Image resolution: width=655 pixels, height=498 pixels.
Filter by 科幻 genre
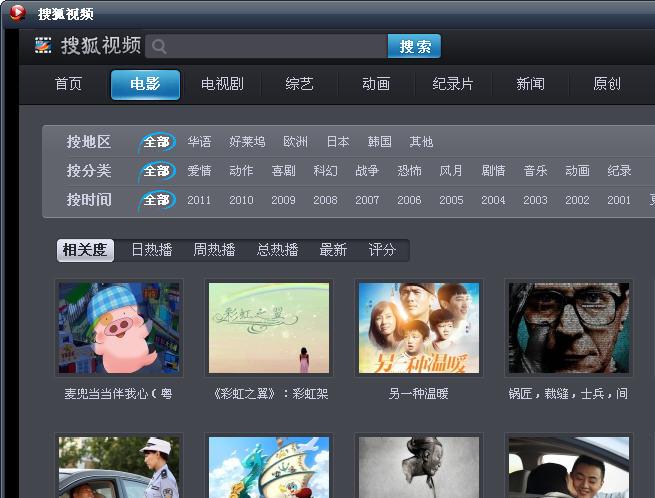(x=325, y=171)
